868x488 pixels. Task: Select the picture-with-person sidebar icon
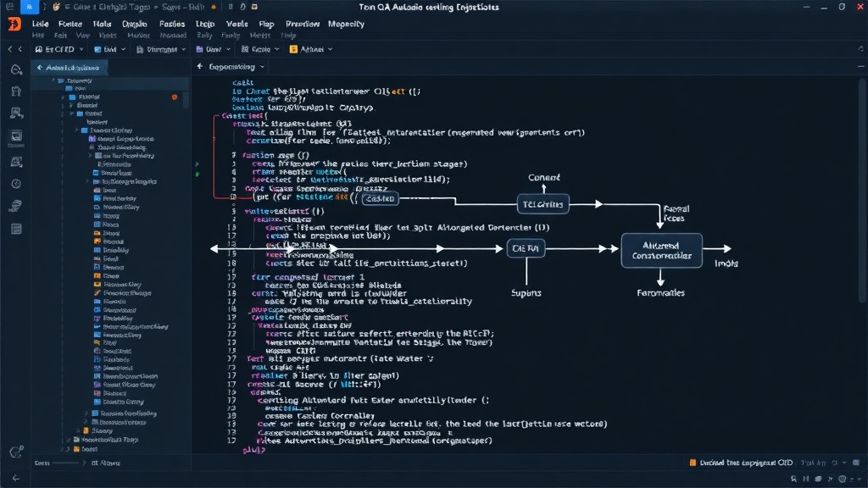[x=16, y=113]
